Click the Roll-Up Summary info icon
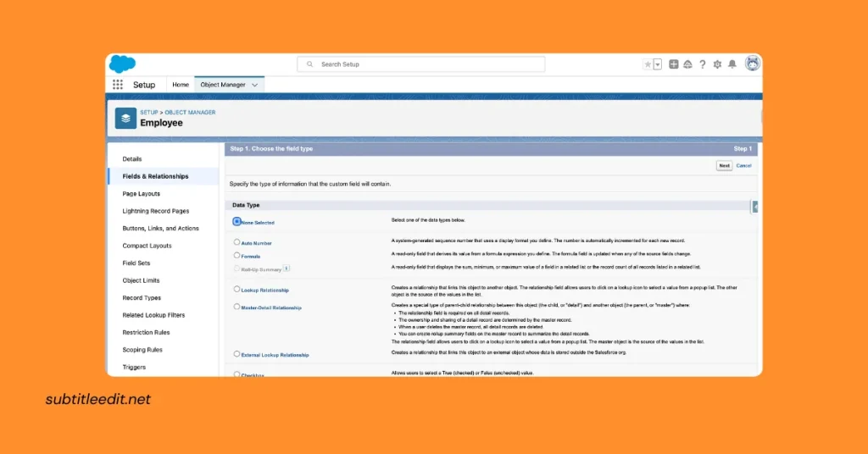The height and width of the screenshot is (454, 868). (287, 269)
